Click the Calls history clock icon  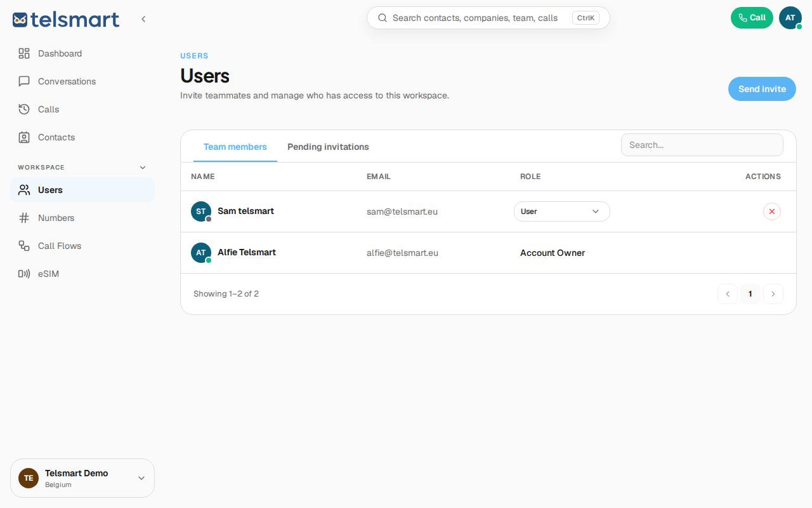point(24,109)
